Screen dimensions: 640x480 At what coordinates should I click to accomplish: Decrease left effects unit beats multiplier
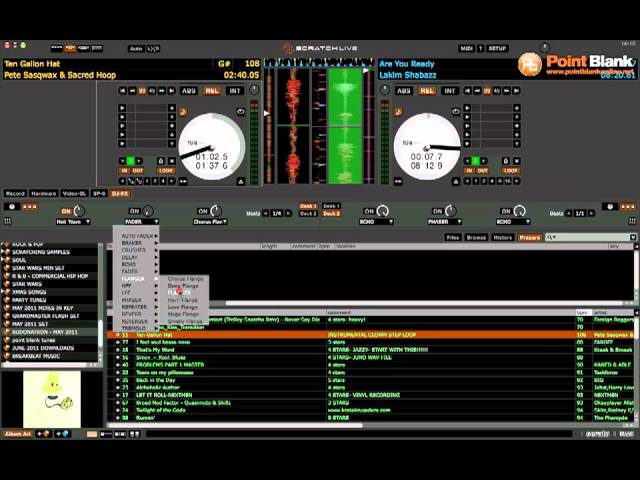click(266, 213)
